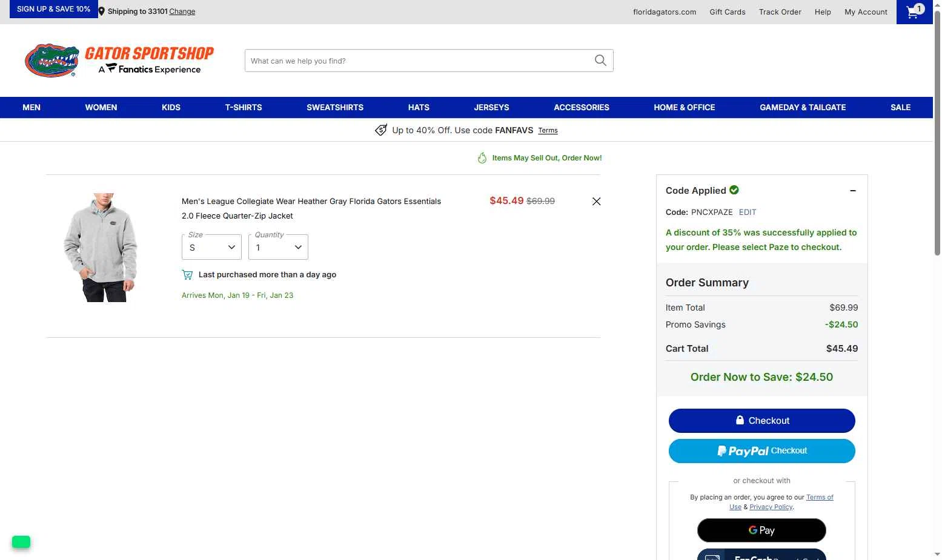Click the Cart Total label
This screenshot has height=560, width=942.
coord(687,349)
